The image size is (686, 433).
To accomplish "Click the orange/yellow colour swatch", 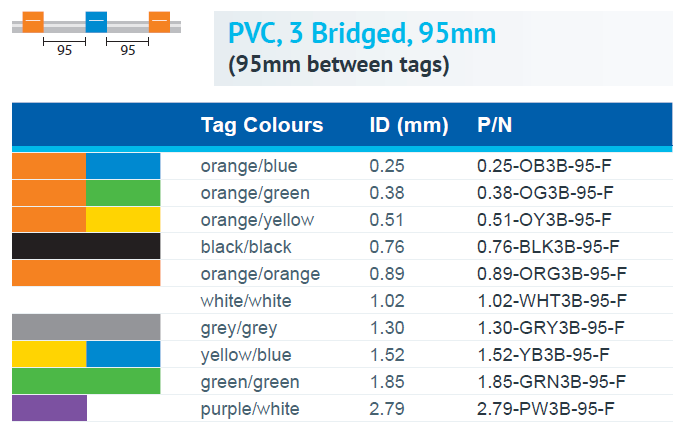I will (86, 220).
